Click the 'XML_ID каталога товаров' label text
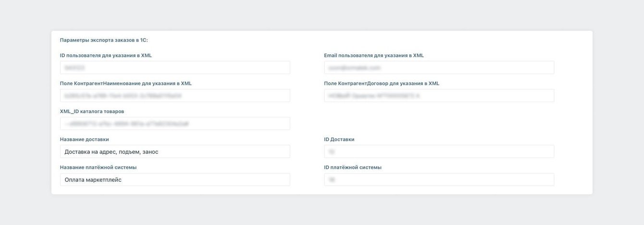 click(x=92, y=111)
